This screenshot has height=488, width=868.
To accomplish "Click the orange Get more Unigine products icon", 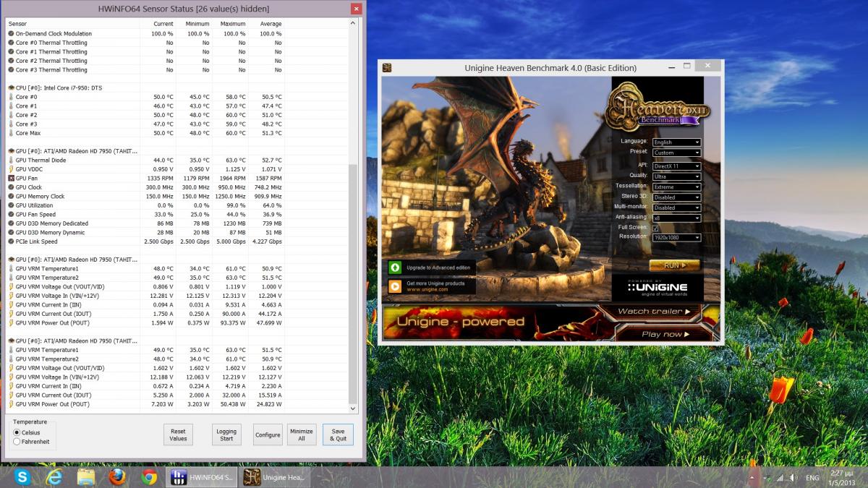I will point(395,286).
